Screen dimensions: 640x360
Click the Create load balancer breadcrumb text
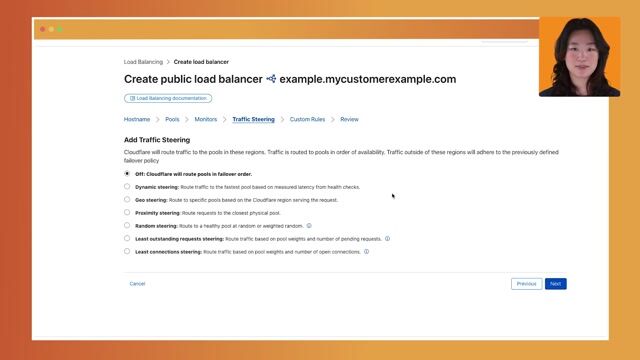click(x=201, y=62)
